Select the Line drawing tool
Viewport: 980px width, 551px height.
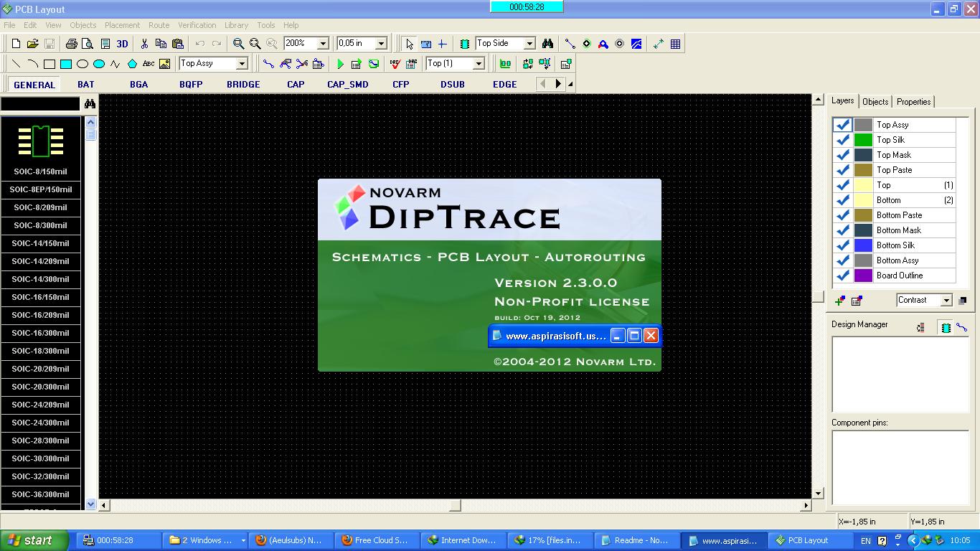point(16,64)
